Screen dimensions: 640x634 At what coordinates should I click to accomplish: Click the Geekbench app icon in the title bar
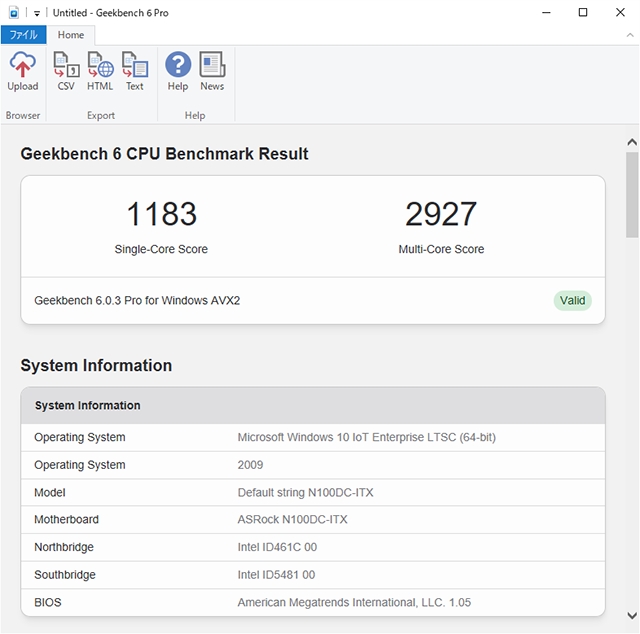13,13
